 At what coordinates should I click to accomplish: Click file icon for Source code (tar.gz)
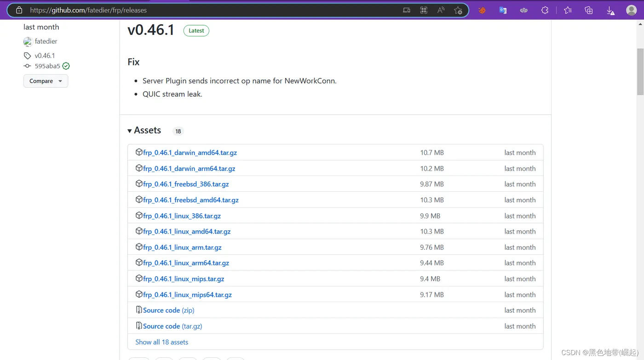139,326
